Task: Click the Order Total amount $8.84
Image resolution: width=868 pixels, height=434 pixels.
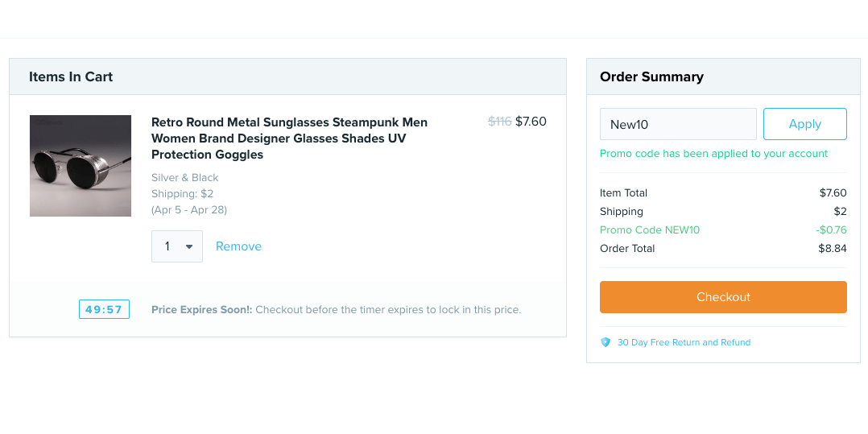Action: pyautogui.click(x=833, y=248)
